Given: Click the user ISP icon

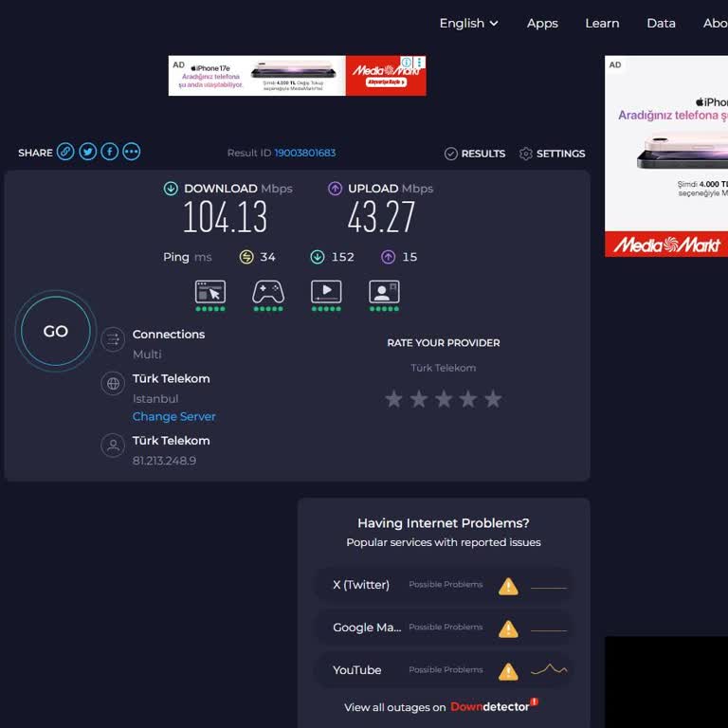Looking at the screenshot, I should [113, 446].
